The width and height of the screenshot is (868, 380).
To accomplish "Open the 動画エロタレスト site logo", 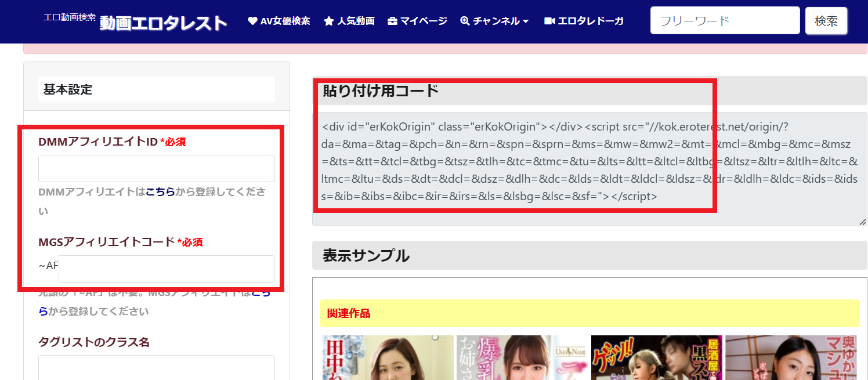I will [x=163, y=23].
